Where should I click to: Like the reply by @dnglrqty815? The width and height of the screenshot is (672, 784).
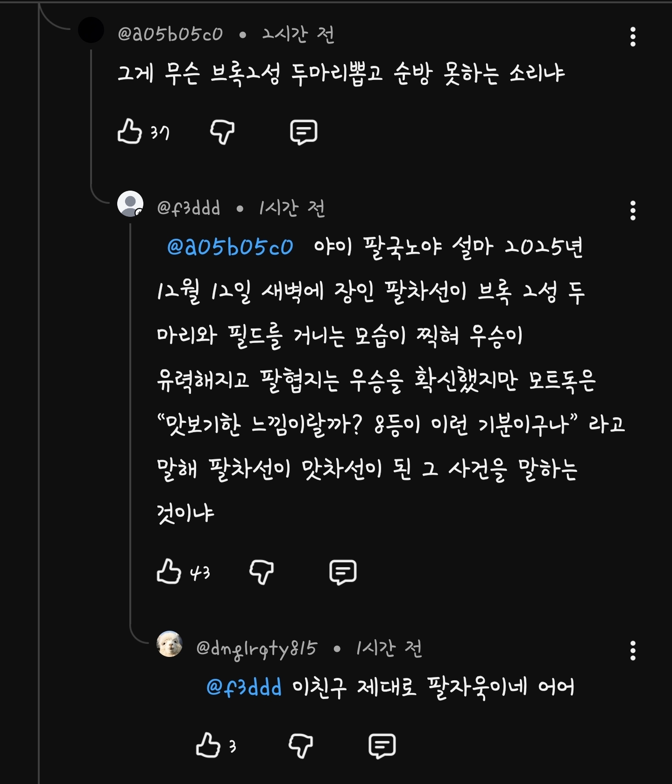pyautogui.click(x=208, y=746)
